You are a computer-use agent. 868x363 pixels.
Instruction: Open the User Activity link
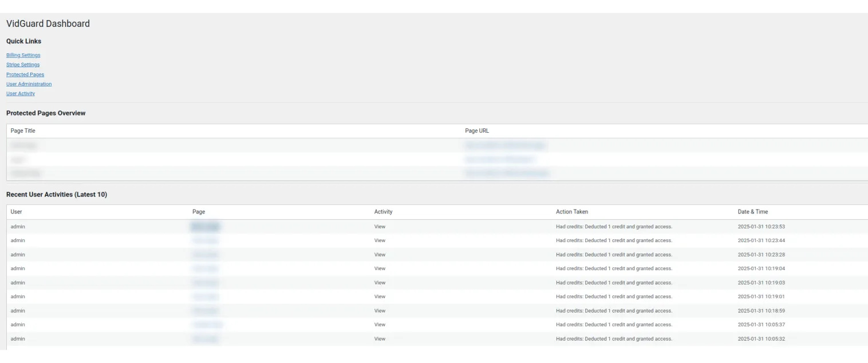point(21,93)
